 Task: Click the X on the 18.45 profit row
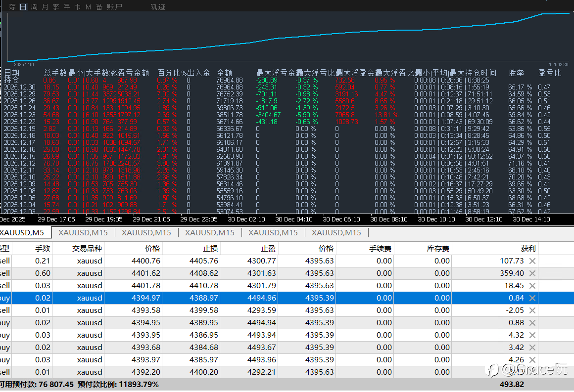(x=532, y=286)
